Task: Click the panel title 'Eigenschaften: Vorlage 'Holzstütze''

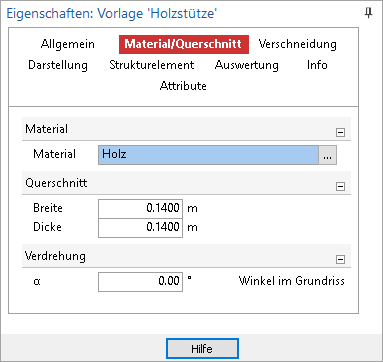Action: pos(112,14)
